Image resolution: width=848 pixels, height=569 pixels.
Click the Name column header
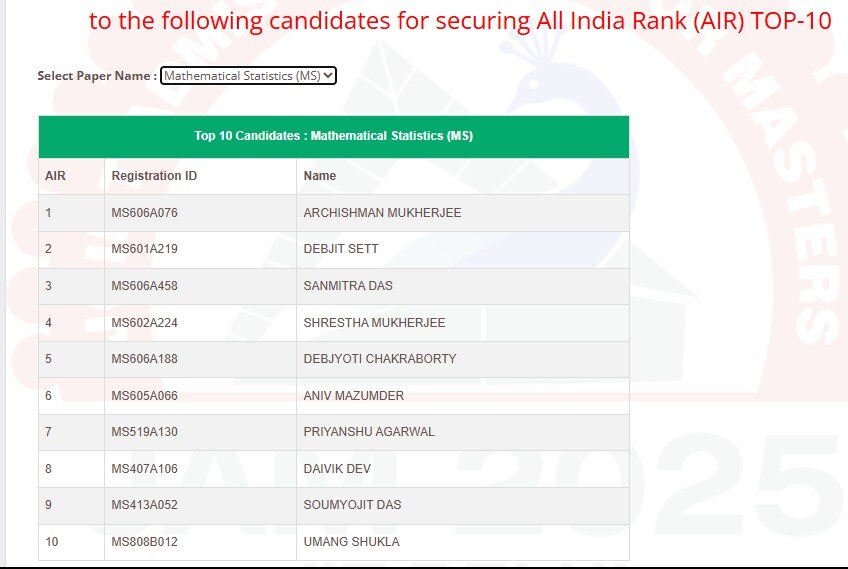pos(320,176)
